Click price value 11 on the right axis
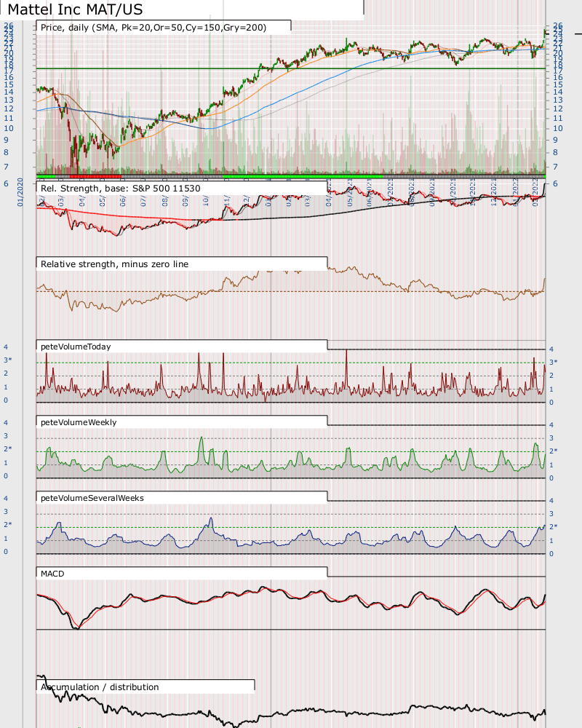The width and height of the screenshot is (582, 728). pyautogui.click(x=557, y=119)
